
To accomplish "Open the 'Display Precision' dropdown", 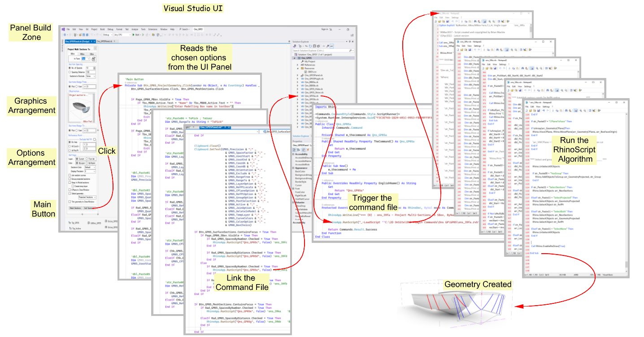I will tap(90, 171).
